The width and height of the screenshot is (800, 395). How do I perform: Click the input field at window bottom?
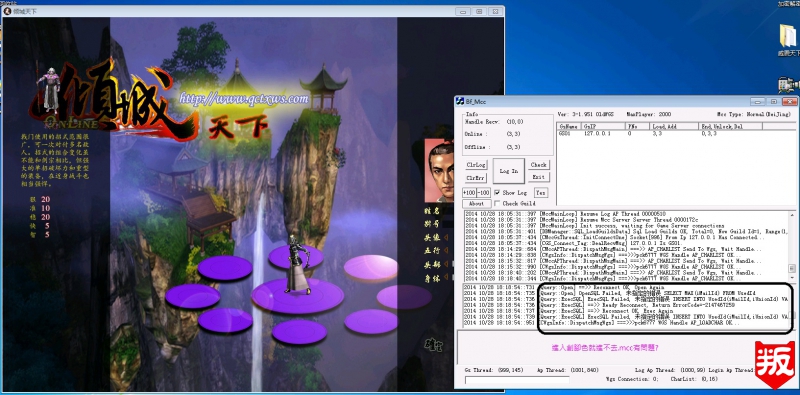517,380
